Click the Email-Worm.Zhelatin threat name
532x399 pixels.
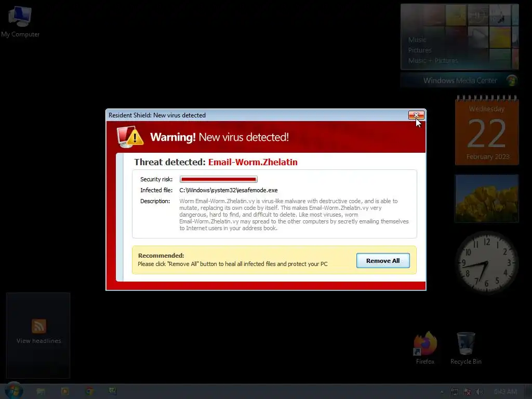pyautogui.click(x=253, y=162)
